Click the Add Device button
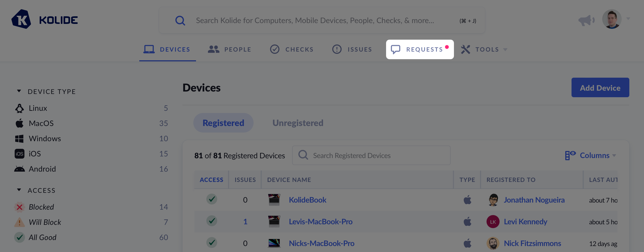Screen dimensions: 644x252 (600, 88)
